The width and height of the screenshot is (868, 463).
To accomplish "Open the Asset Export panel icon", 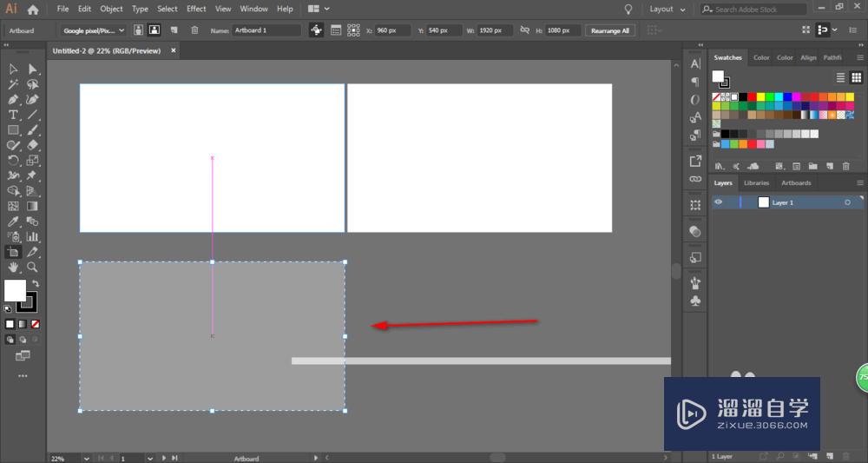I will click(695, 162).
